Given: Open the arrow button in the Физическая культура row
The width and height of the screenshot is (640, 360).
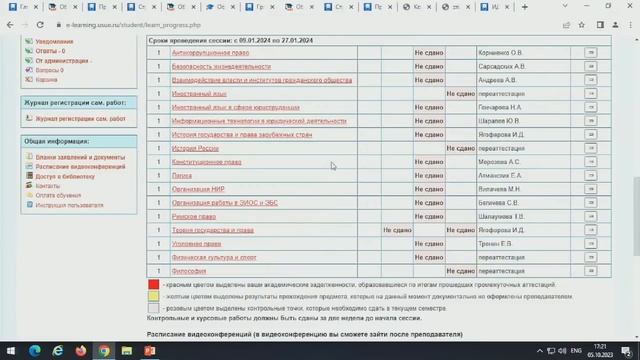Looking at the screenshot, I should (x=591, y=257).
